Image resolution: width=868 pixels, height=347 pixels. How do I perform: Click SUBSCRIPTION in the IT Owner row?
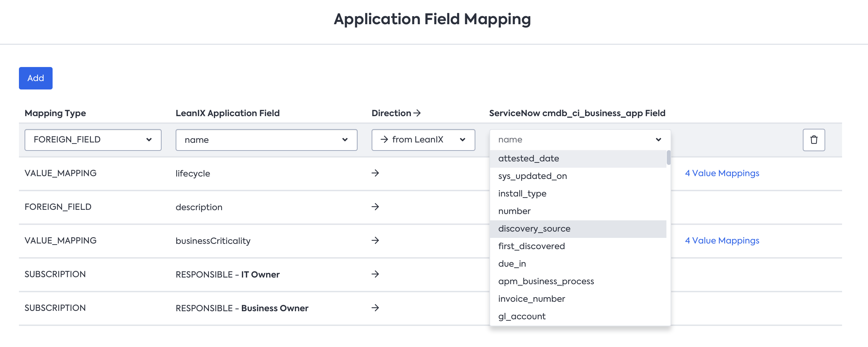coord(55,274)
